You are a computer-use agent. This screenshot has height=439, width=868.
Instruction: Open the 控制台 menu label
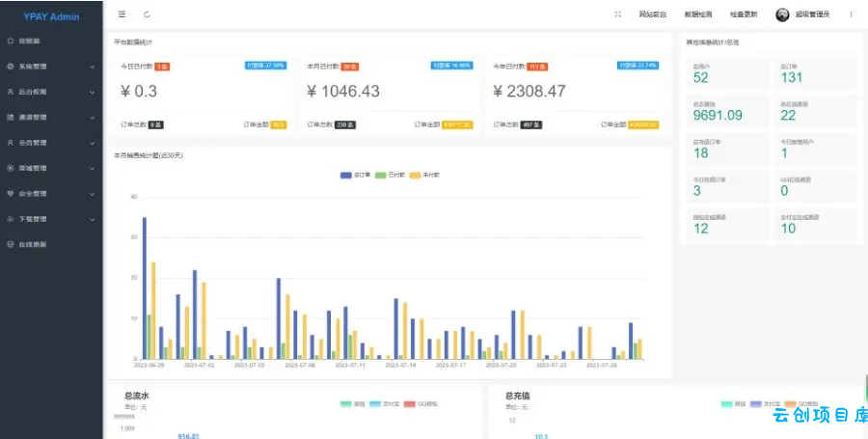pyautogui.click(x=29, y=41)
